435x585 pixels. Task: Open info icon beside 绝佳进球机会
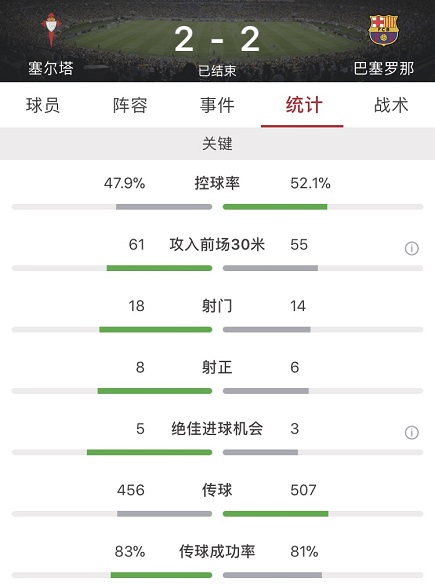click(x=411, y=432)
